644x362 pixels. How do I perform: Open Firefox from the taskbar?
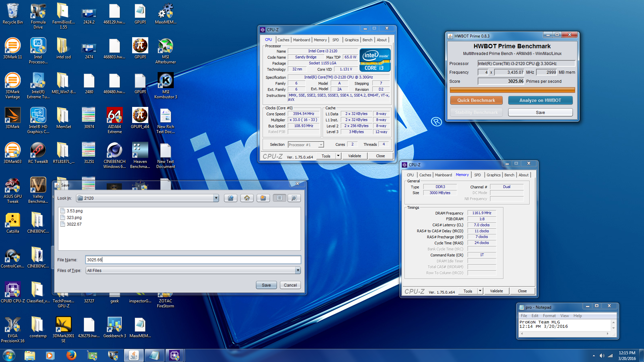click(71, 355)
